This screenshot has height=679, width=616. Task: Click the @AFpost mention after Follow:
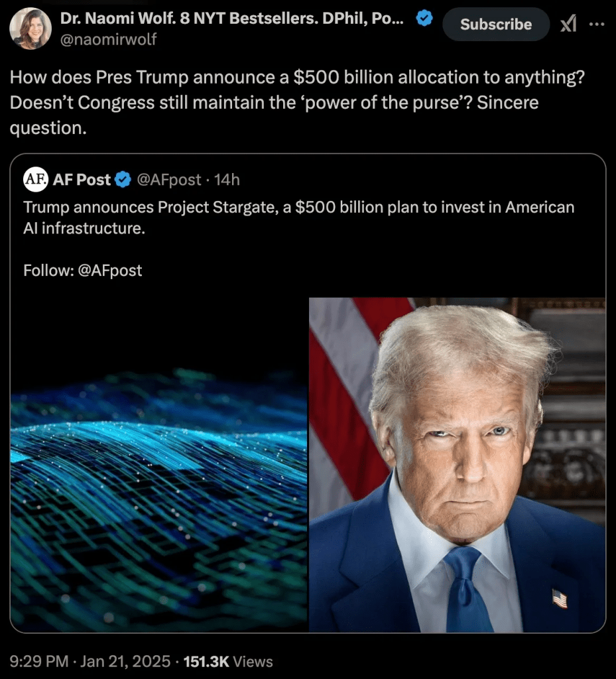[110, 271]
